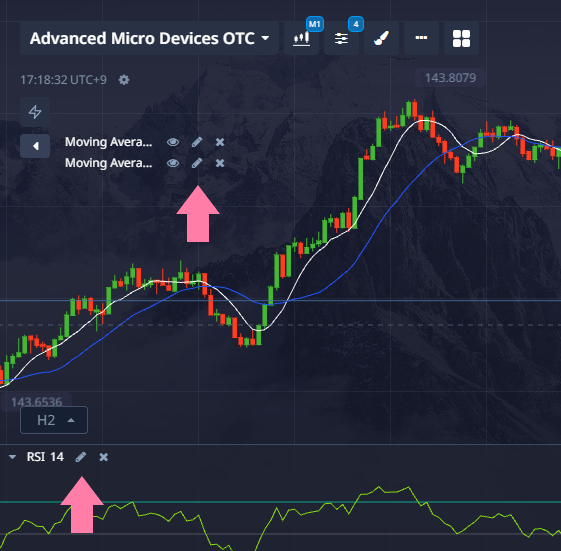Edit the first Moving Average indicator
This screenshot has width=561, height=551.
coord(197,142)
